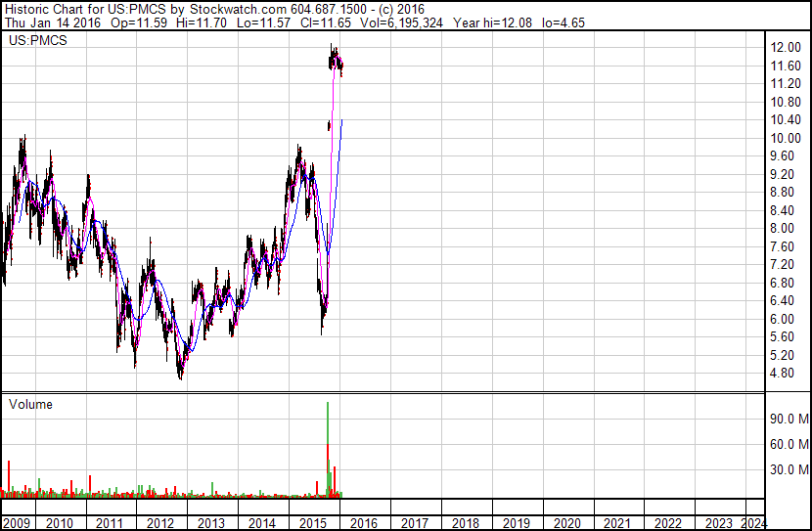Click the 12.00 price axis label

click(786, 47)
